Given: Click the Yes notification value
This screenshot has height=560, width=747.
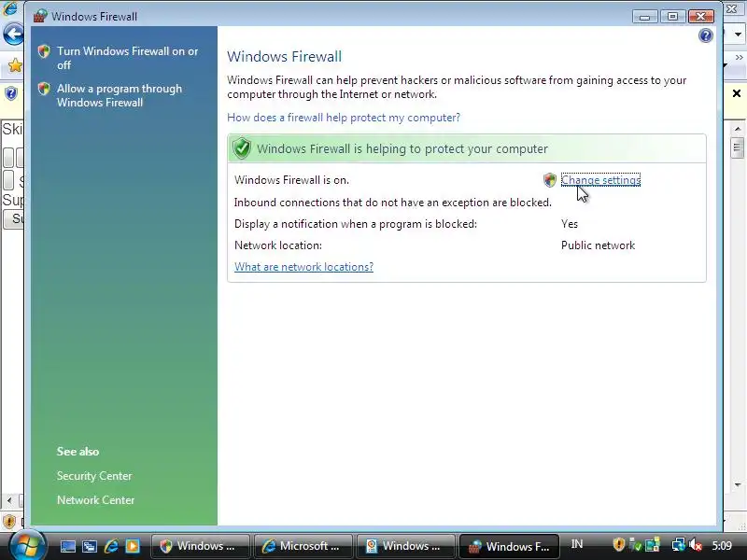Looking at the screenshot, I should click(x=570, y=224).
